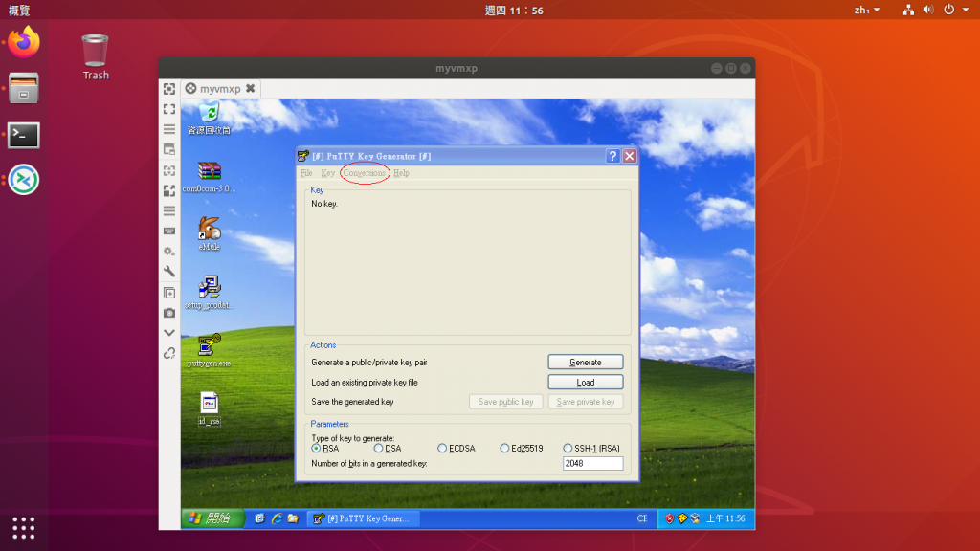Click the Remmina icon in the Ubuntu dock
Image resolution: width=980 pixels, height=551 pixels.
click(24, 180)
